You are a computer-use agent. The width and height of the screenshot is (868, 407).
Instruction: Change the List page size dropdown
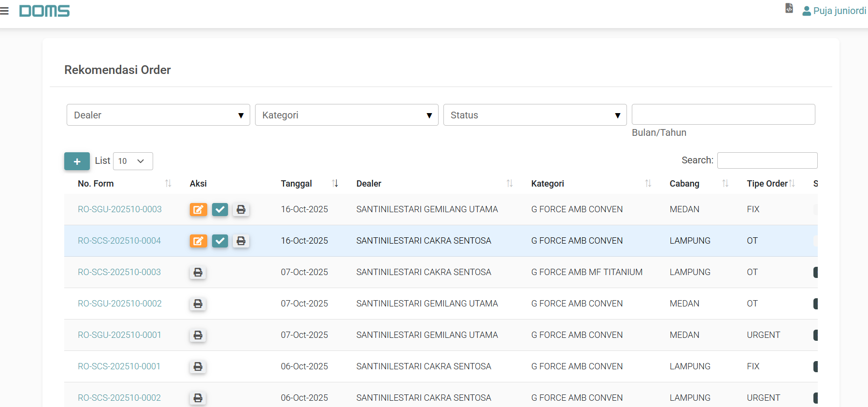coord(133,161)
